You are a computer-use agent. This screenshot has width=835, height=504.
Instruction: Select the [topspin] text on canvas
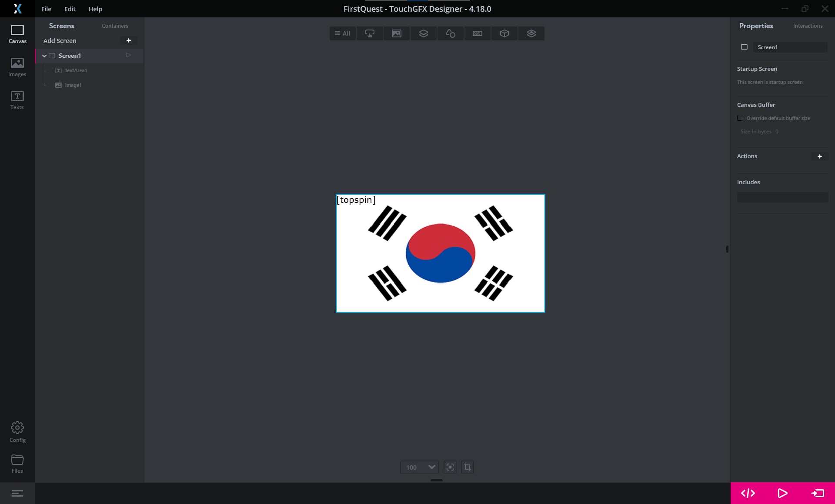[356, 200]
